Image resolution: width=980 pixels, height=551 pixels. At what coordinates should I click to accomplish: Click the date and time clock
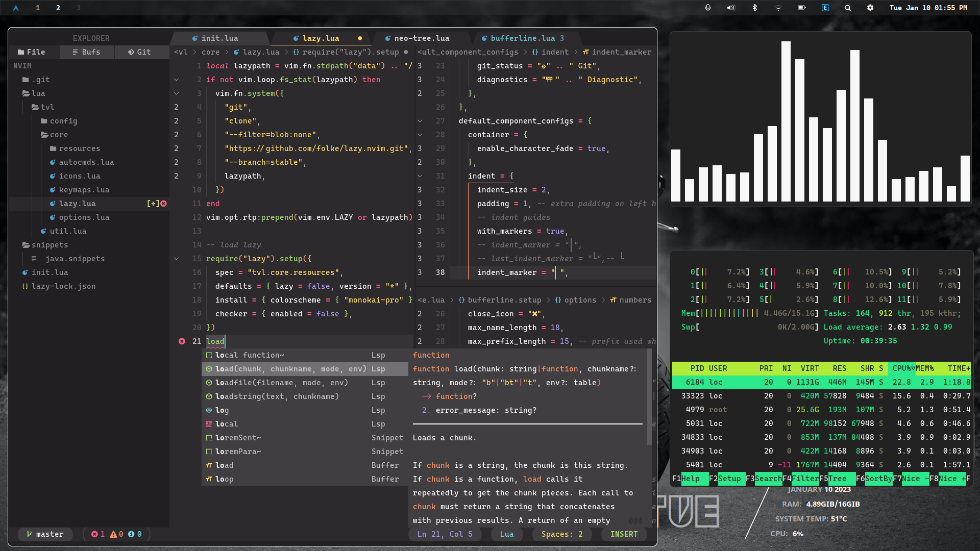928,8
